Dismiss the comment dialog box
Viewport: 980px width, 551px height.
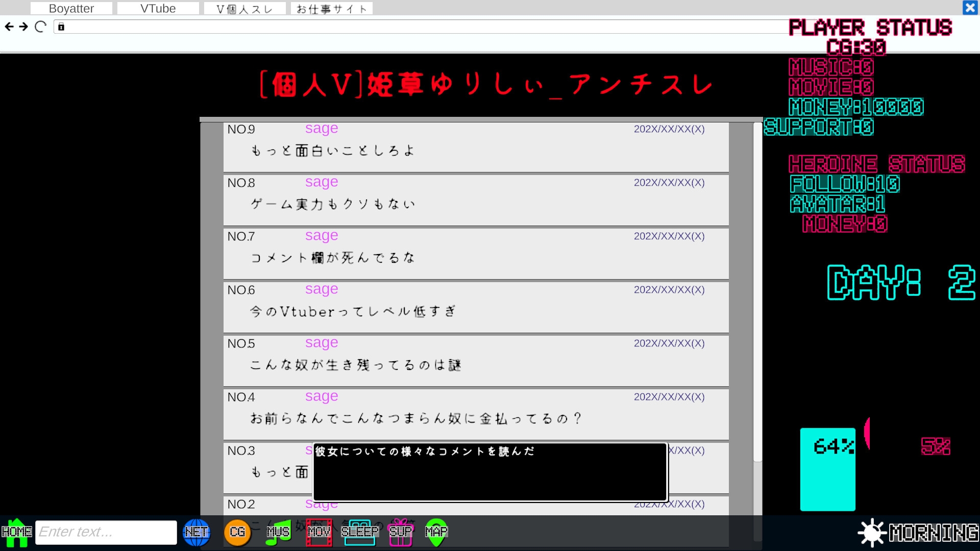(x=489, y=471)
